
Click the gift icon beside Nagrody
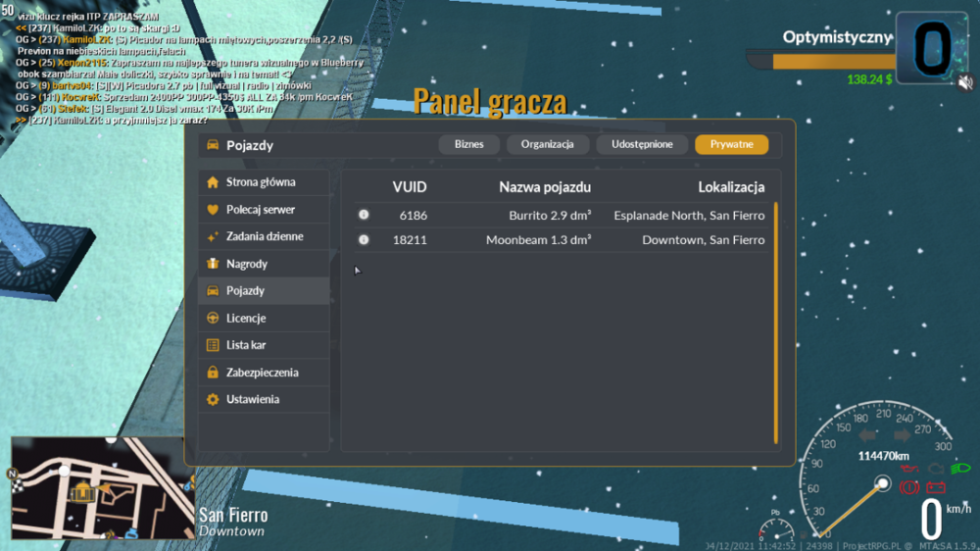213,264
